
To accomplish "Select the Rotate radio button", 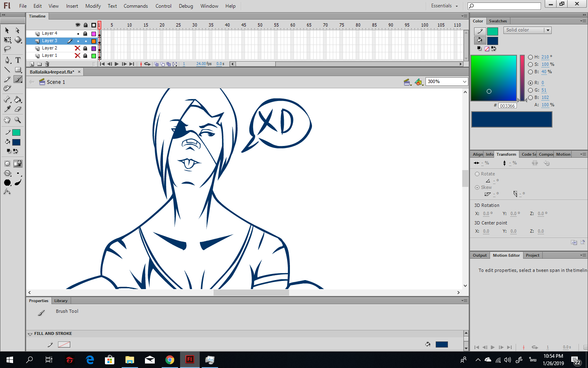I will (x=477, y=174).
